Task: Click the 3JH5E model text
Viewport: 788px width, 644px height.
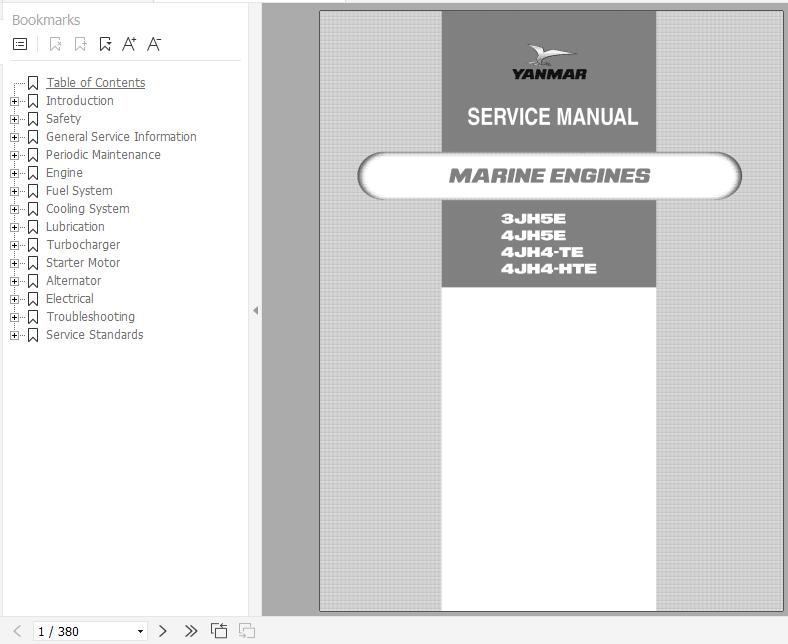Action: coord(533,219)
